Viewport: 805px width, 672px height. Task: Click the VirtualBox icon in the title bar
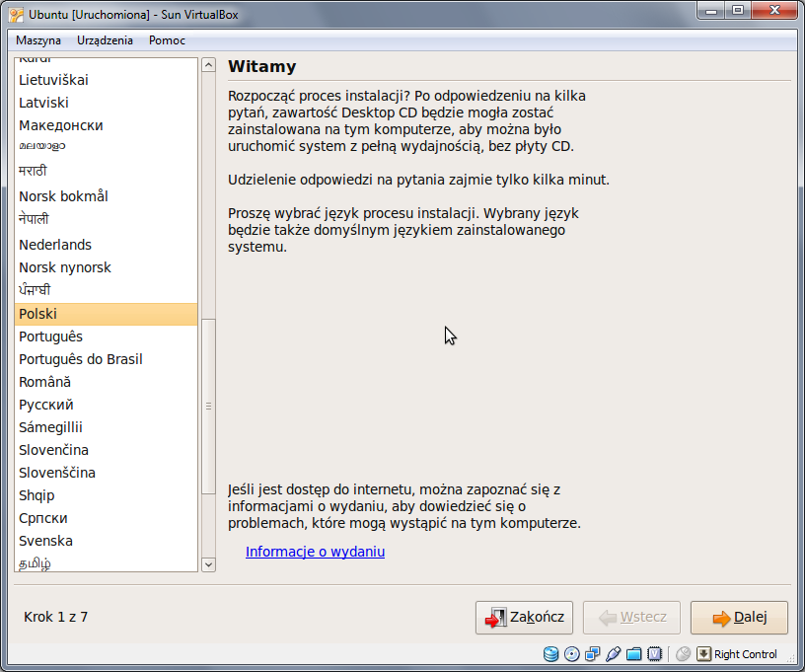(x=16, y=15)
